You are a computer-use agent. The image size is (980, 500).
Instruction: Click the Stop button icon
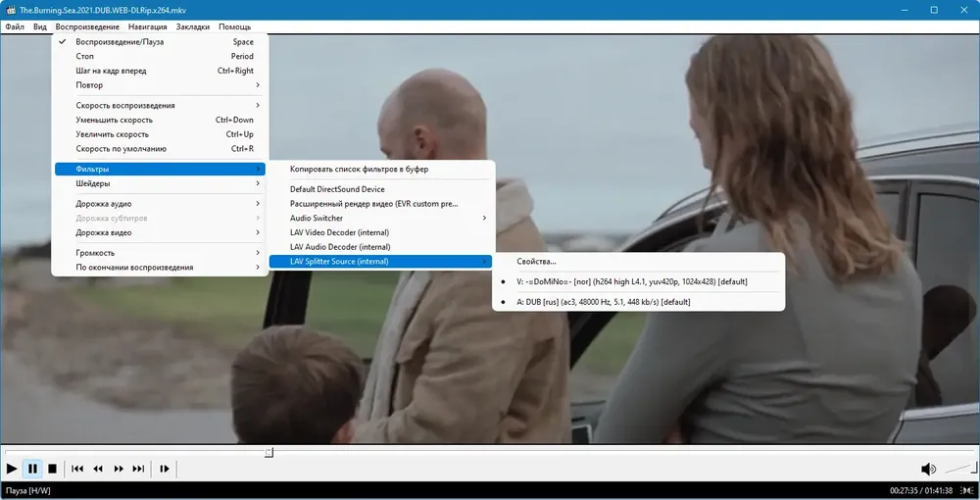(53, 468)
